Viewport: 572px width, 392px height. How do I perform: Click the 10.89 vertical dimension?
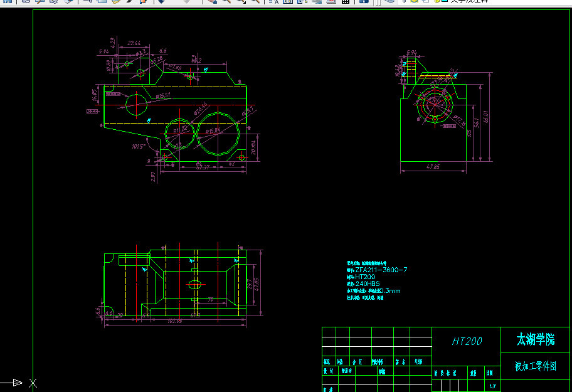[x=109, y=66]
